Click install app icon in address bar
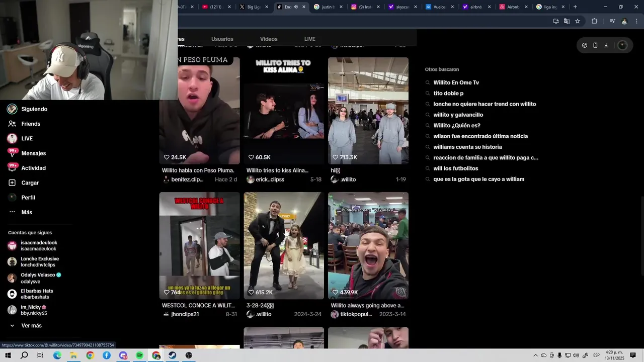The width and height of the screenshot is (644, 362). [x=556, y=21]
